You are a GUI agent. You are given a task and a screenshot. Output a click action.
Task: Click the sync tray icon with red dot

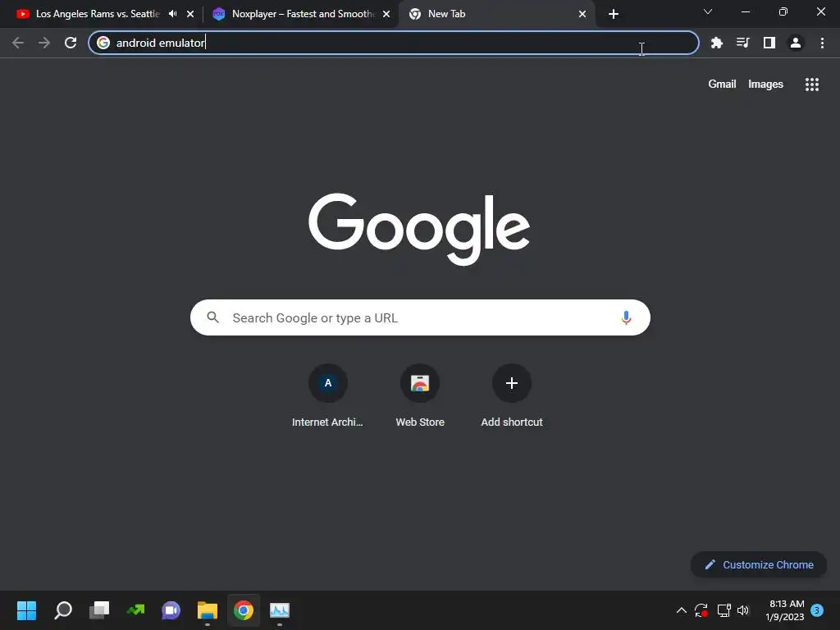701,610
